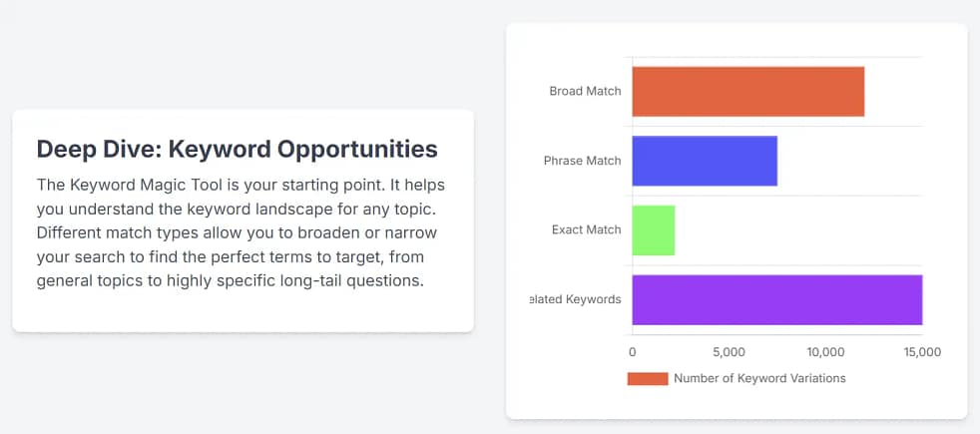Screen dimensions: 980x434
Task: Click the 10,000 x-axis tick label
Action: pyautogui.click(x=825, y=352)
